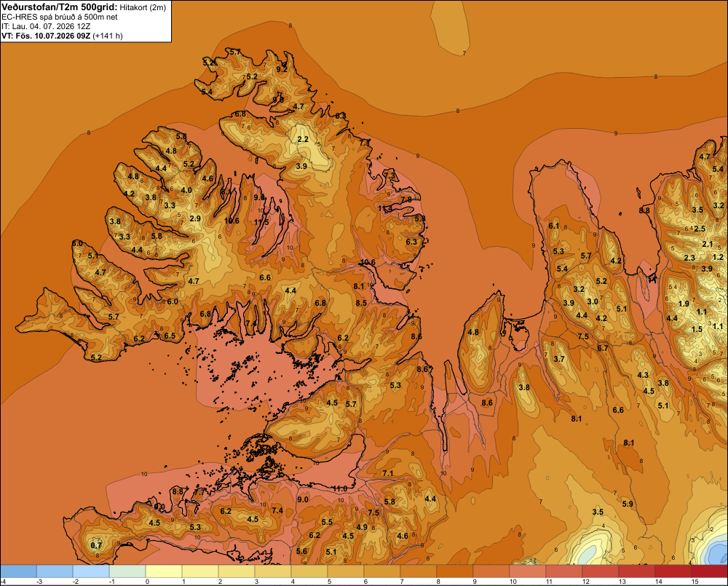Click the '4.0' temperature value
This screenshot has height=586, width=728.
[186, 190]
